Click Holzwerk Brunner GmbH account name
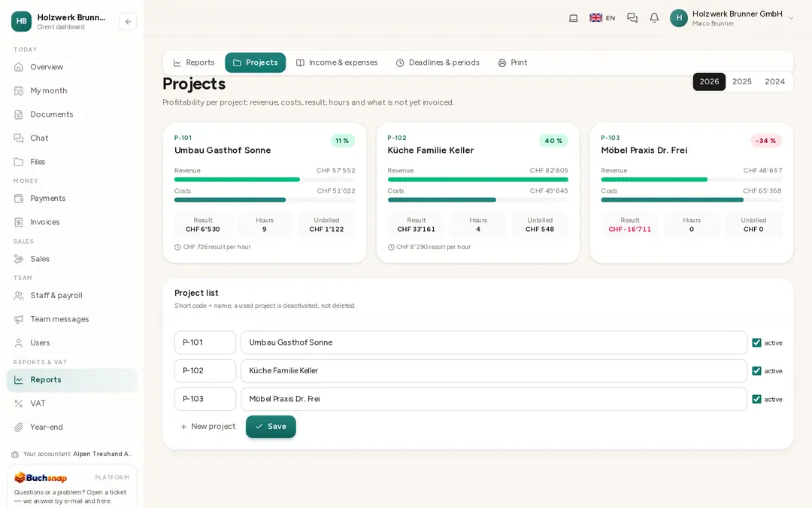The height and width of the screenshot is (508, 812). point(738,14)
